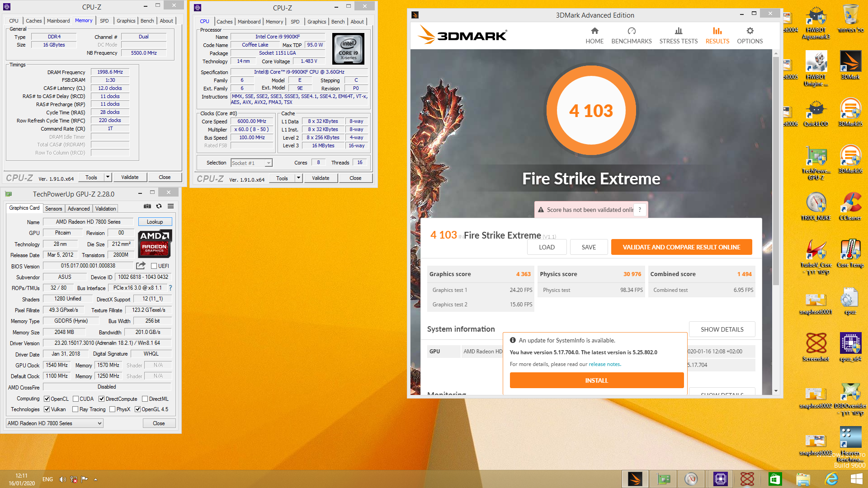Toggle Ray Tracing checkbox
Screen dimensions: 868x488
[75, 409]
